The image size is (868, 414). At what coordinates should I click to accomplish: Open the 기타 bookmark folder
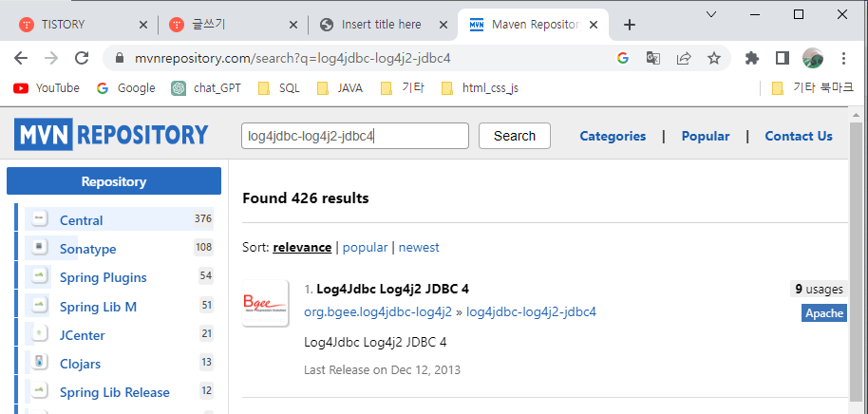[x=403, y=88]
